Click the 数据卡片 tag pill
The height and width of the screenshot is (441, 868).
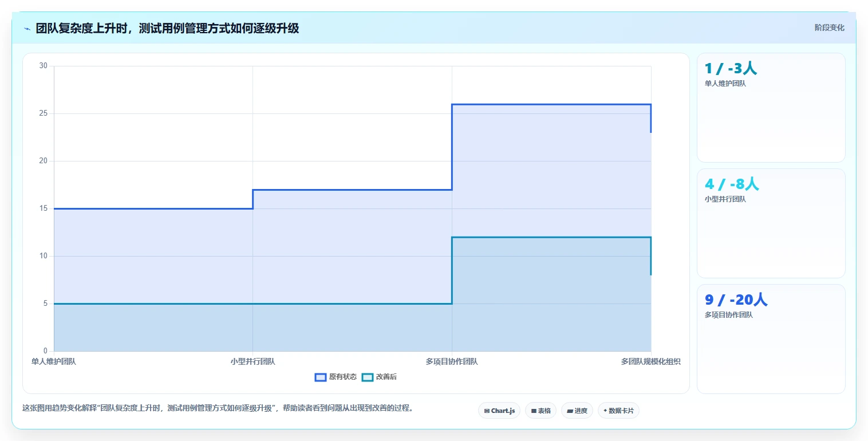tap(618, 411)
